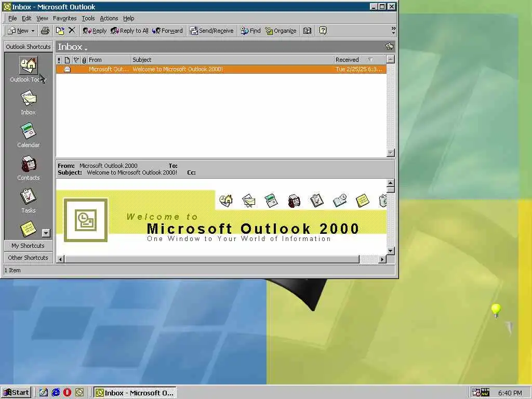Screen dimensions: 532x399
Task: Launch Outlook from quick launch bar
Action: click(79, 393)
